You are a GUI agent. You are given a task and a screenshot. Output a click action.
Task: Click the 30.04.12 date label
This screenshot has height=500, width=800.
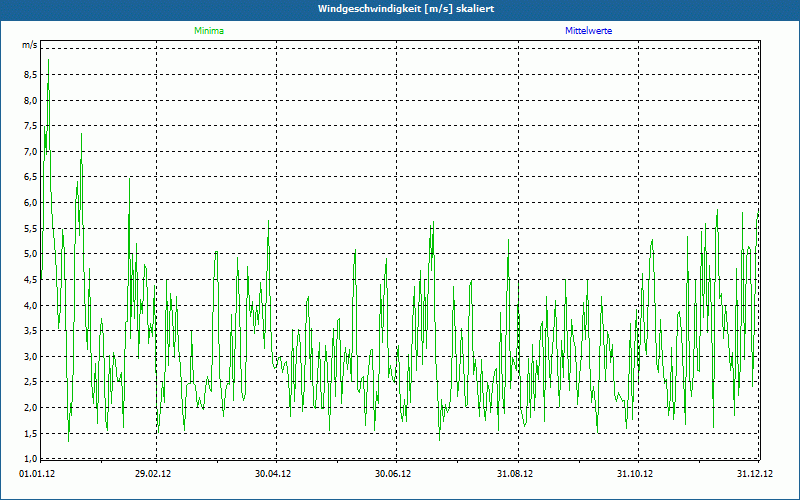tap(273, 474)
